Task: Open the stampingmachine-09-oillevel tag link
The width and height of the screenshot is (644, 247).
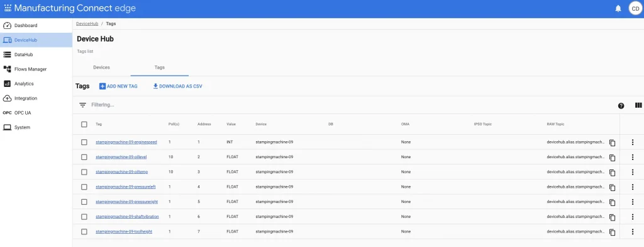Action: [x=121, y=157]
